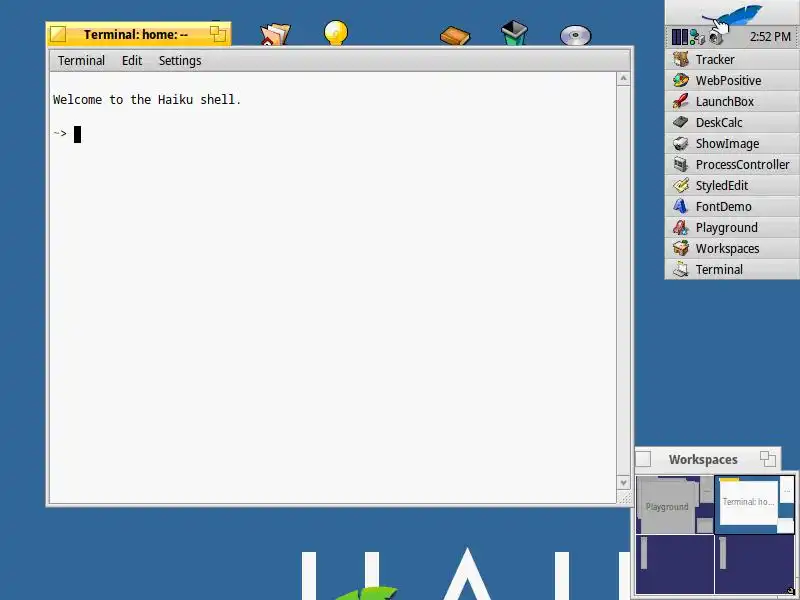Image resolution: width=800 pixels, height=600 pixels.
Task: Open the network status tray icon
Action: click(x=697, y=37)
